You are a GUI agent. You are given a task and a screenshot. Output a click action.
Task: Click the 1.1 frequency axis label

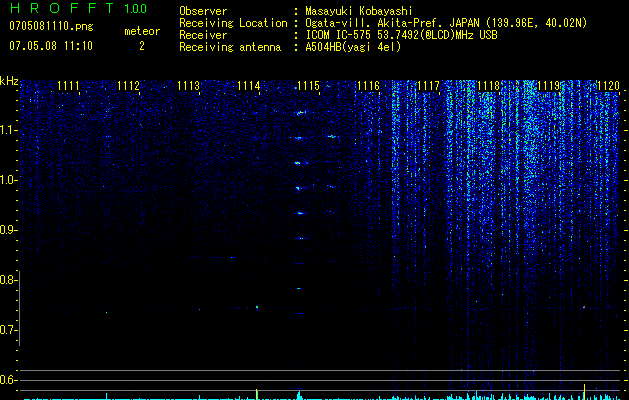tap(7, 130)
